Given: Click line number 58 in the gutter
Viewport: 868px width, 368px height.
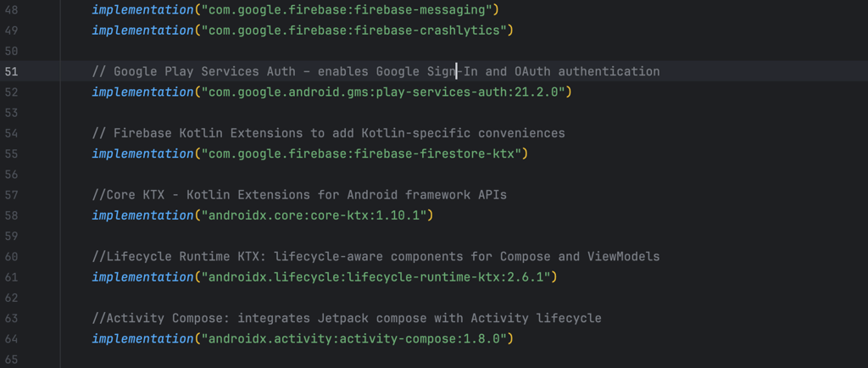Looking at the screenshot, I should coord(11,215).
